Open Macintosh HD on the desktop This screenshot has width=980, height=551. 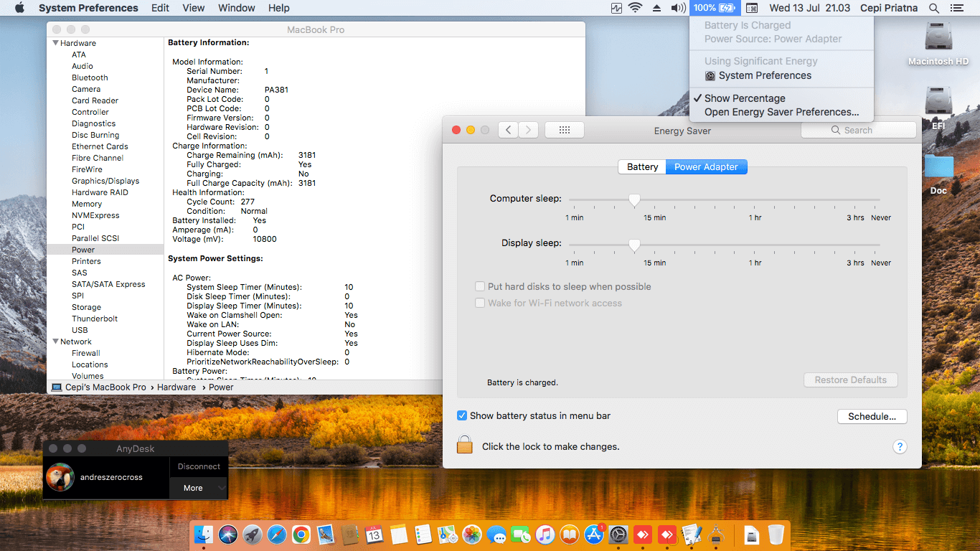938,44
